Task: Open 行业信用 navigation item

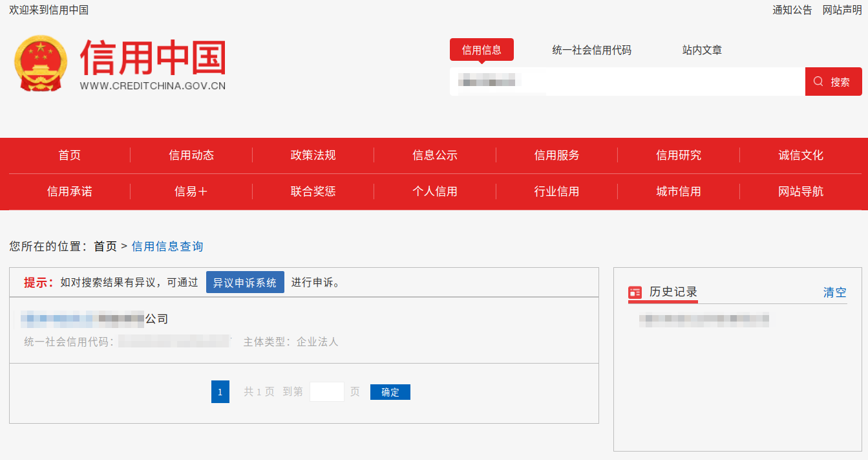Action: [x=556, y=192]
